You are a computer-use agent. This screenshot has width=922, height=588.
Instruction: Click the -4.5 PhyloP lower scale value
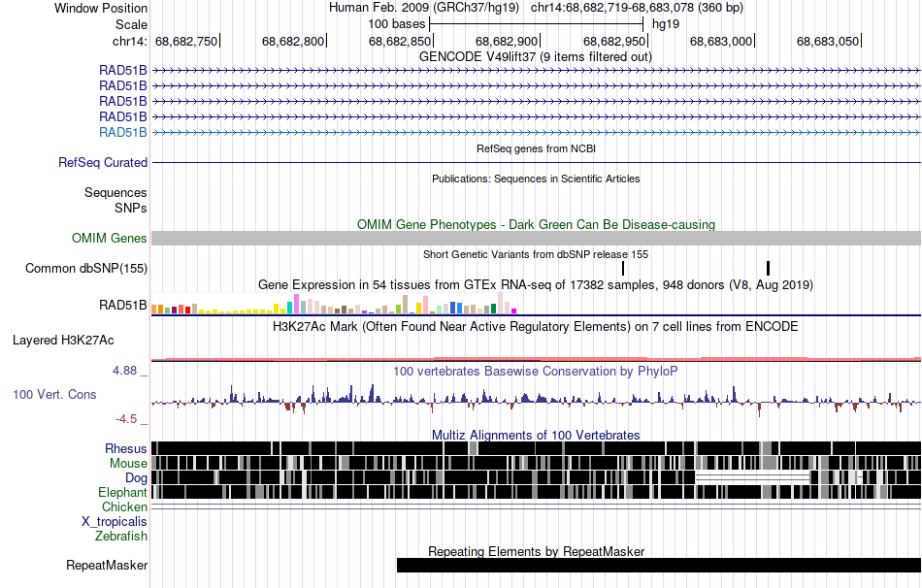126,418
